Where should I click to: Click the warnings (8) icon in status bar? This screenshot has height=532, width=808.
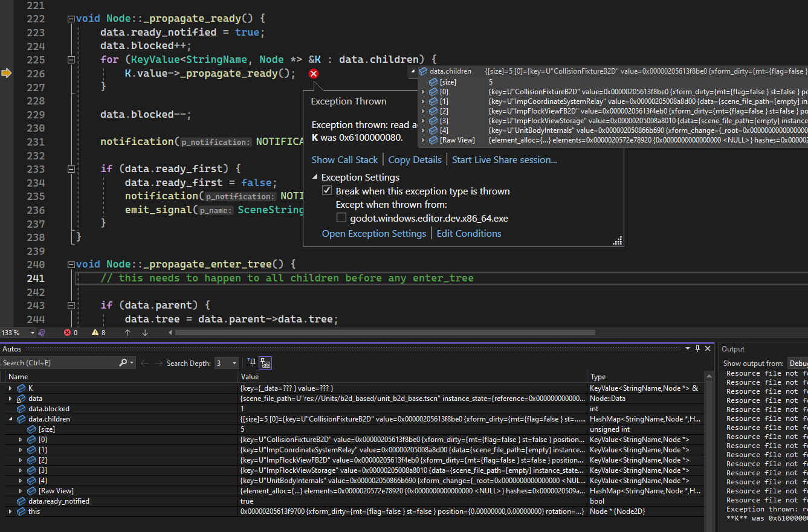(95, 332)
